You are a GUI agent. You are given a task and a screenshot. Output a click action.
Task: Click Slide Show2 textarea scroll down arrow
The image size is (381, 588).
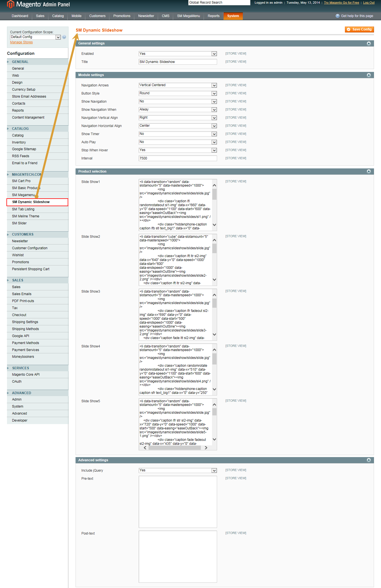(x=214, y=279)
